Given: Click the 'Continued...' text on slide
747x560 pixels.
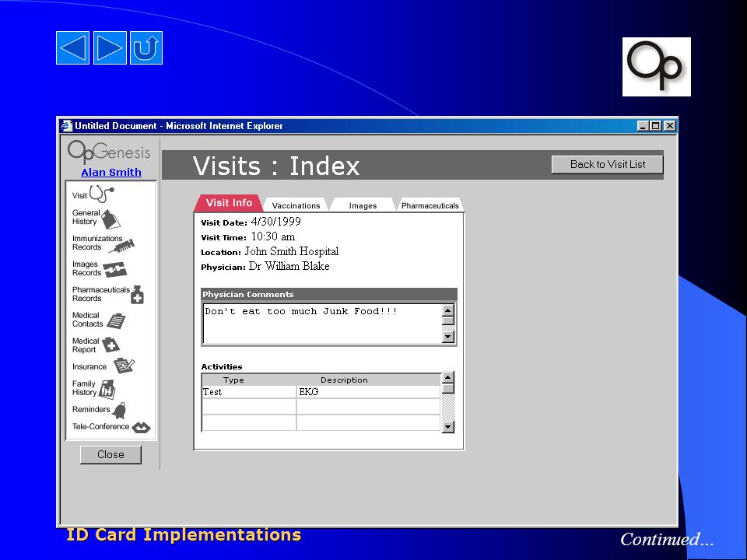Looking at the screenshot, I should (x=667, y=540).
